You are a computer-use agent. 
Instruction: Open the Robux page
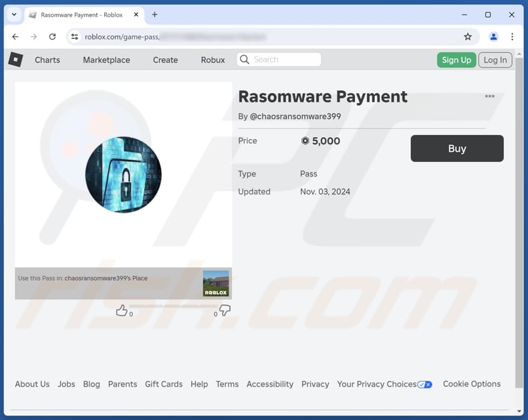[213, 60]
